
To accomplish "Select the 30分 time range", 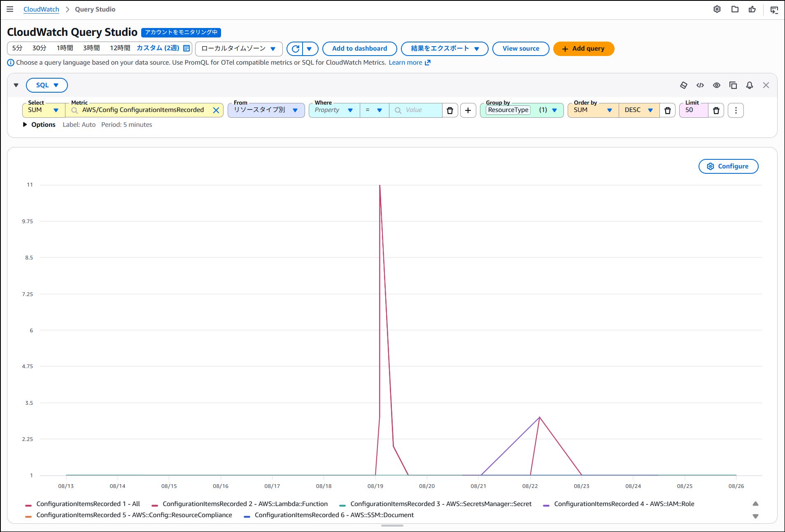I will point(39,48).
